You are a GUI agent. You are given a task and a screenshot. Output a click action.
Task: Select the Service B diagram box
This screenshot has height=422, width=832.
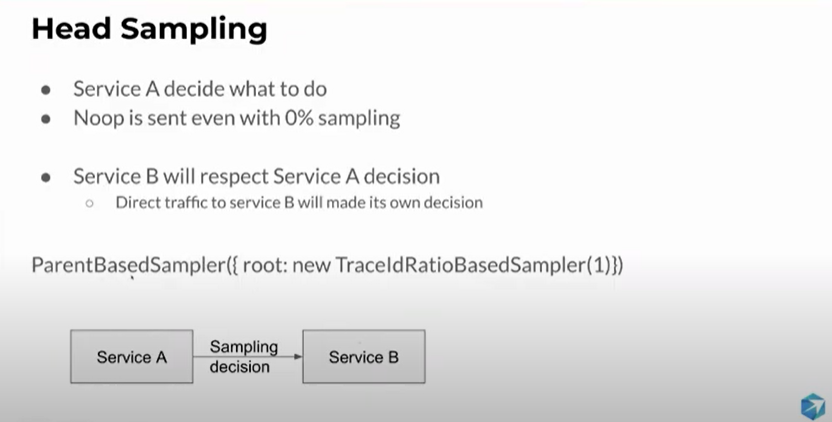click(x=364, y=357)
